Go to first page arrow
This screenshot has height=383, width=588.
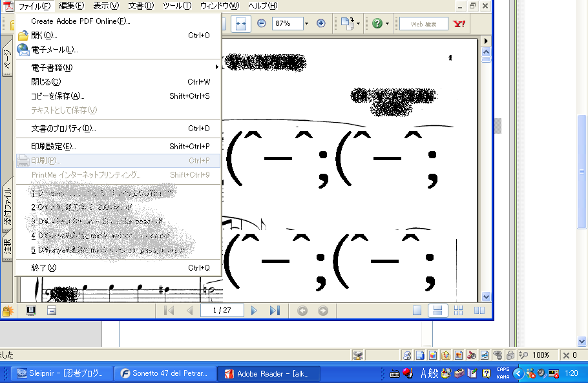coord(169,310)
